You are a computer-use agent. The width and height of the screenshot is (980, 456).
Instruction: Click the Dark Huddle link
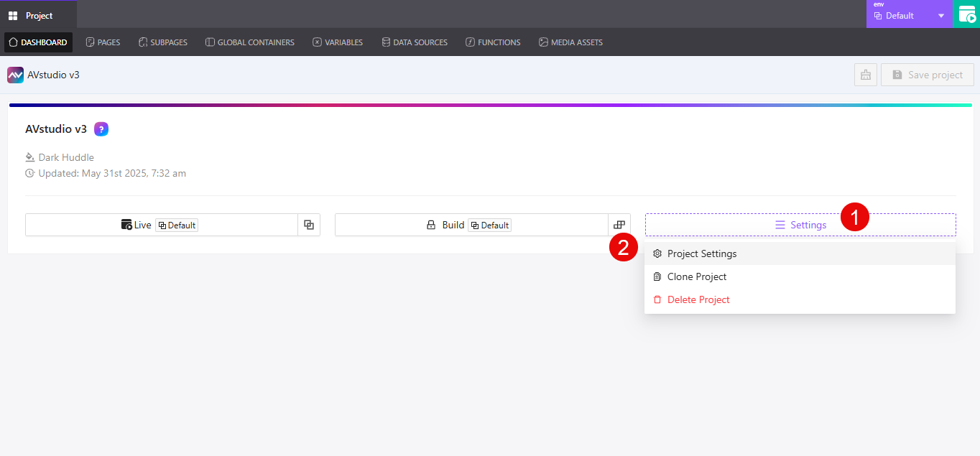pos(66,157)
